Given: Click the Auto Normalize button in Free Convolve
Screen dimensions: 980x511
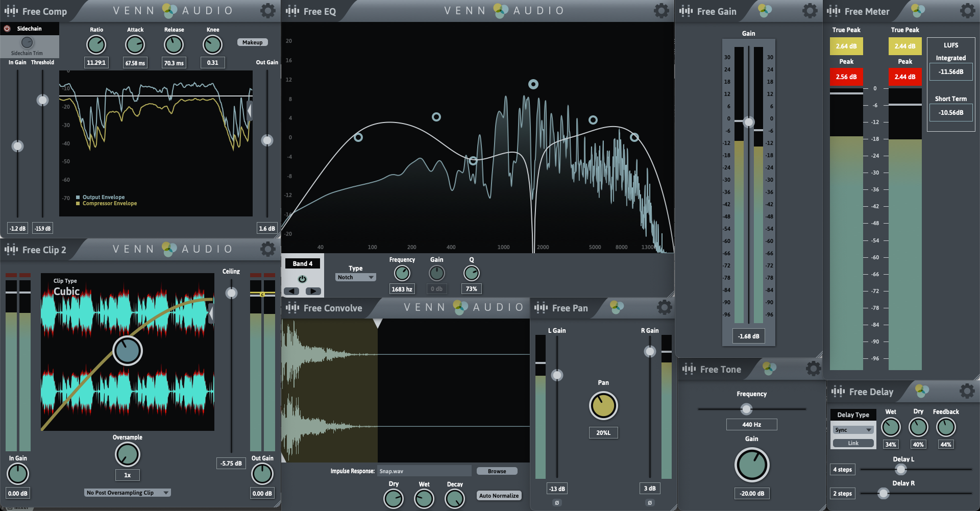Looking at the screenshot, I should point(499,495).
